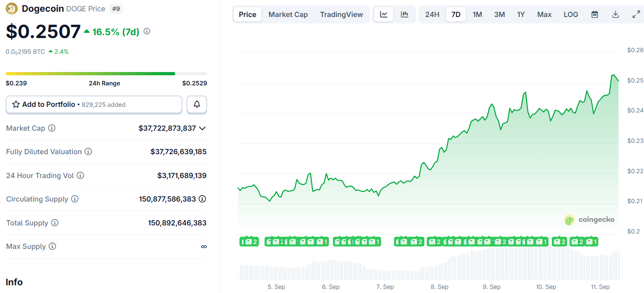644x293 pixels.
Task: Show Max Supply info tooltip
Action: coord(53,246)
